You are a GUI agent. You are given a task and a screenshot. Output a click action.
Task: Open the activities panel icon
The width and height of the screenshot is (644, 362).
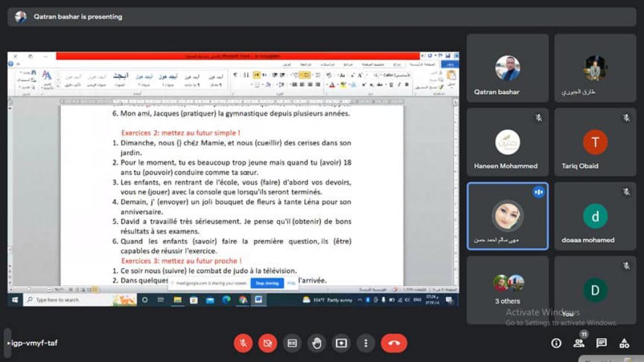(624, 343)
